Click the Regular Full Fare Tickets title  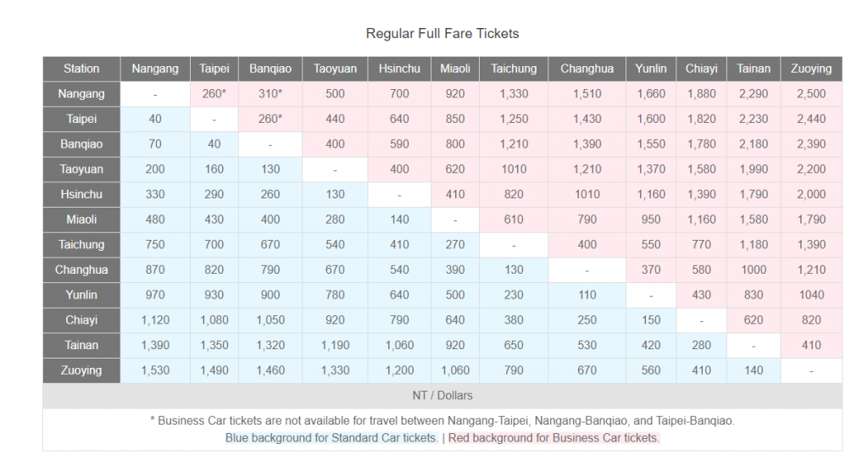click(442, 34)
